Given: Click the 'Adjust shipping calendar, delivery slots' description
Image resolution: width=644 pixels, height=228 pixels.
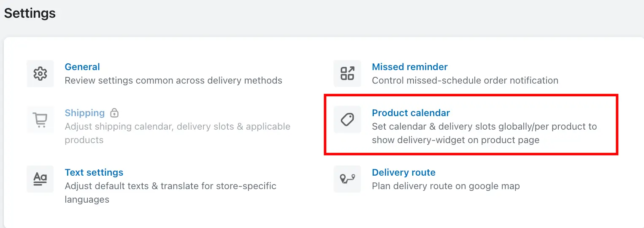Looking at the screenshot, I should (x=178, y=133).
